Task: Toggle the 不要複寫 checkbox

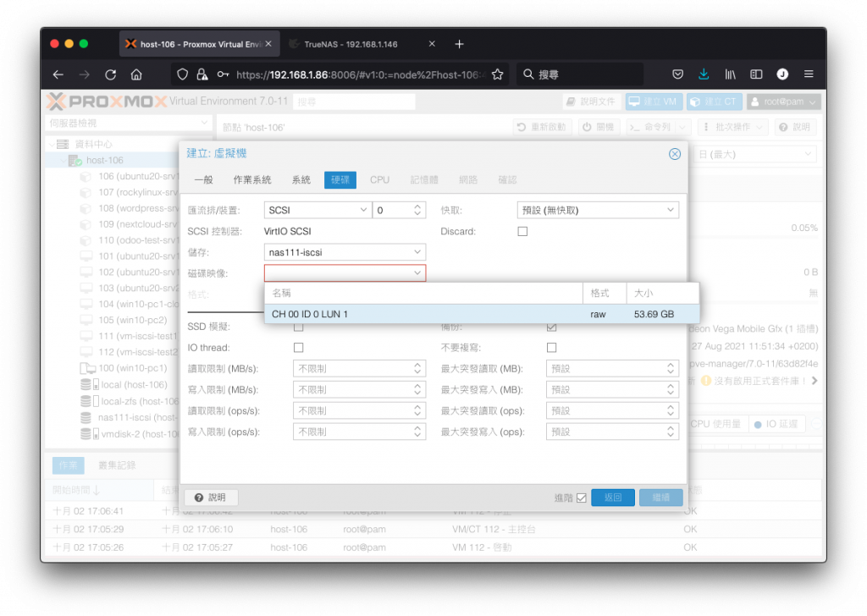Action: coord(551,348)
